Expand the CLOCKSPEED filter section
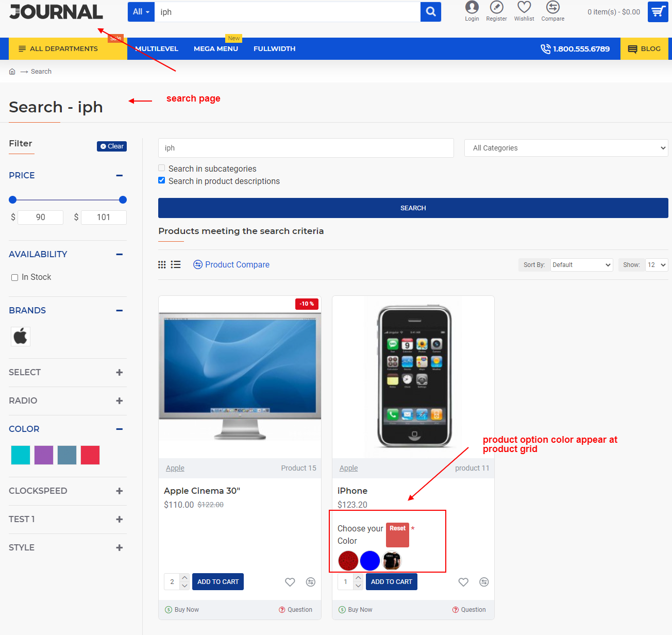This screenshot has width=672, height=635. pyautogui.click(x=120, y=491)
